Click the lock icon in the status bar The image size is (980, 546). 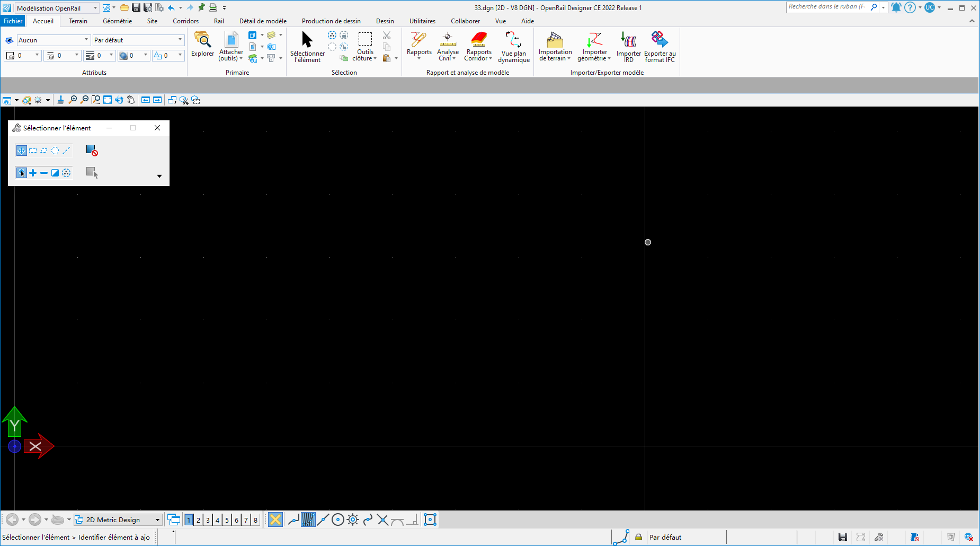[639, 537]
